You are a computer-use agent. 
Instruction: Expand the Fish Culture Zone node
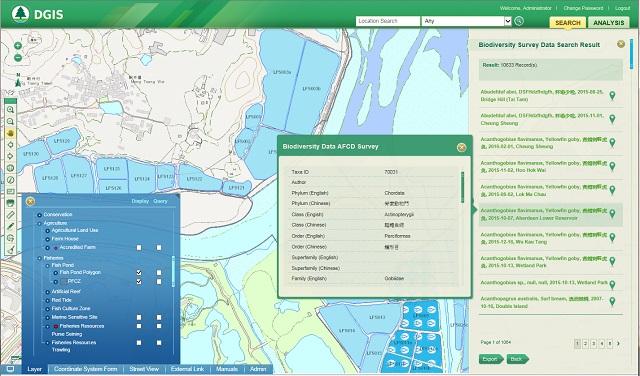(x=48, y=309)
